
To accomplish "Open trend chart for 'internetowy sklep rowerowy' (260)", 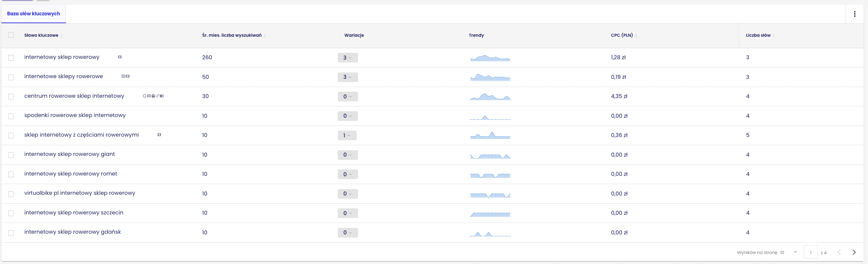I will click(x=490, y=58).
